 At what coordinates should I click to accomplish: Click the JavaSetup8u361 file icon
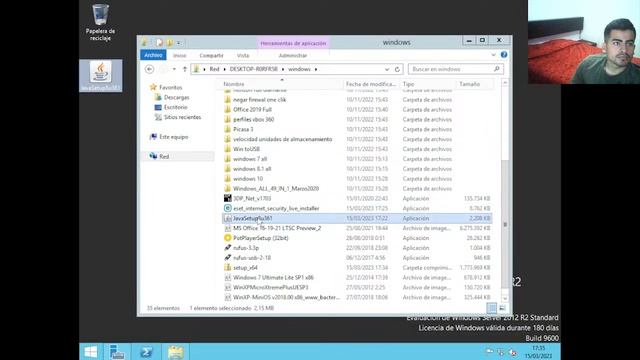click(x=228, y=218)
